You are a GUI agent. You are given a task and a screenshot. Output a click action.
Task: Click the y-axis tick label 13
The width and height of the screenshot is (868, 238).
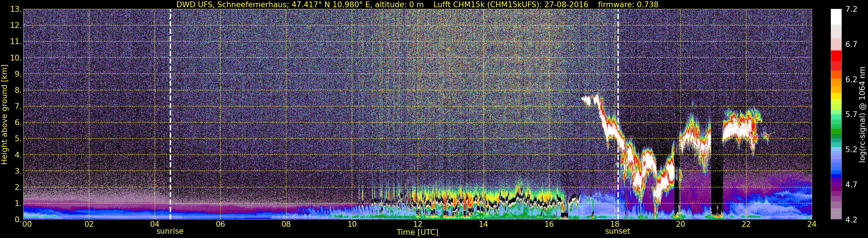(16, 10)
